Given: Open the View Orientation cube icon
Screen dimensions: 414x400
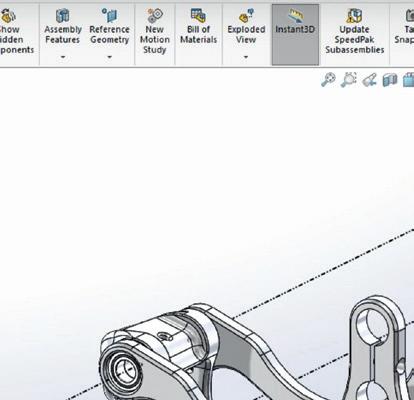Looking at the screenshot, I should pyautogui.click(x=409, y=80).
